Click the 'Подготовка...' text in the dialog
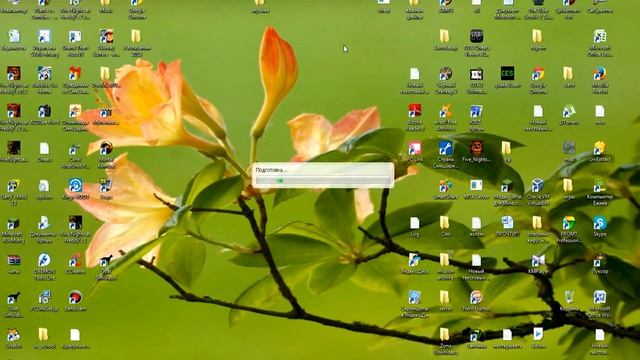Viewport: 640px width, 360px height. point(271,169)
